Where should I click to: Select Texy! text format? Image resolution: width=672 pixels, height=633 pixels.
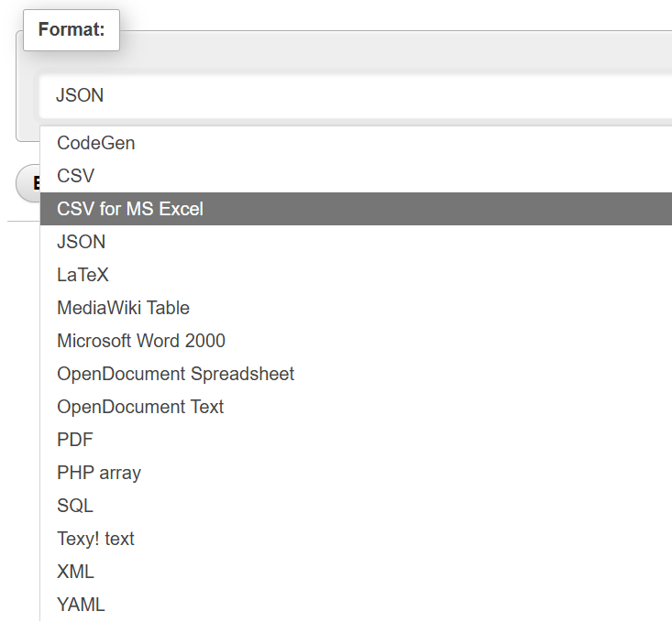tap(356, 539)
